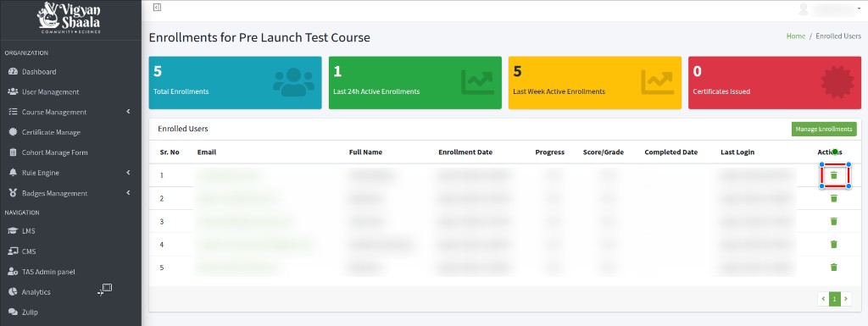Expand the Course Management submenu chevron
The height and width of the screenshot is (326, 868).
pos(129,112)
